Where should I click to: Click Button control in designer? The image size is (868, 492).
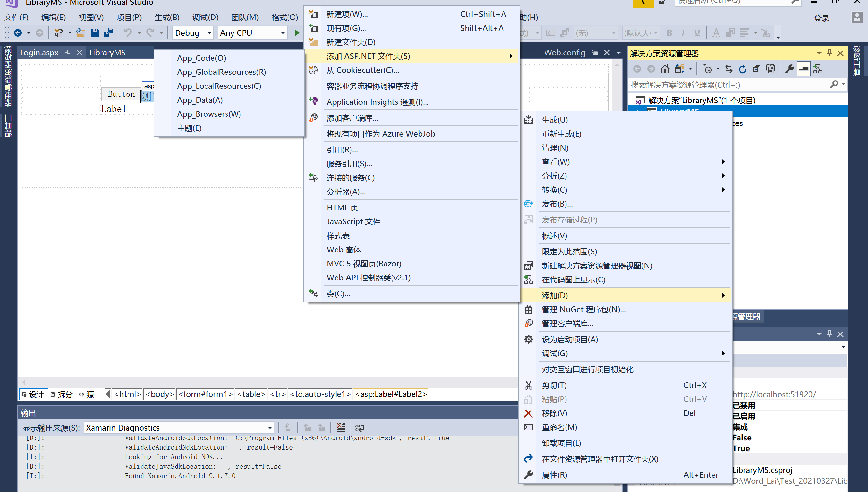pos(121,94)
